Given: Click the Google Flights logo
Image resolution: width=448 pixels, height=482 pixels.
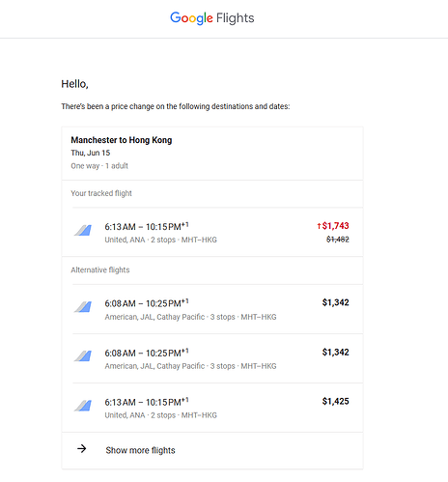Looking at the screenshot, I should click(212, 18).
